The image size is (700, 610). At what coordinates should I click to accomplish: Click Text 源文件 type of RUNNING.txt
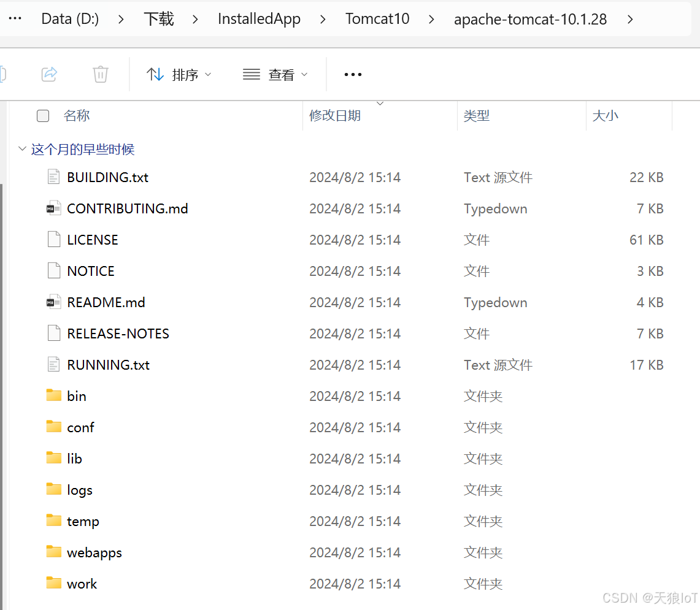pyautogui.click(x=498, y=365)
